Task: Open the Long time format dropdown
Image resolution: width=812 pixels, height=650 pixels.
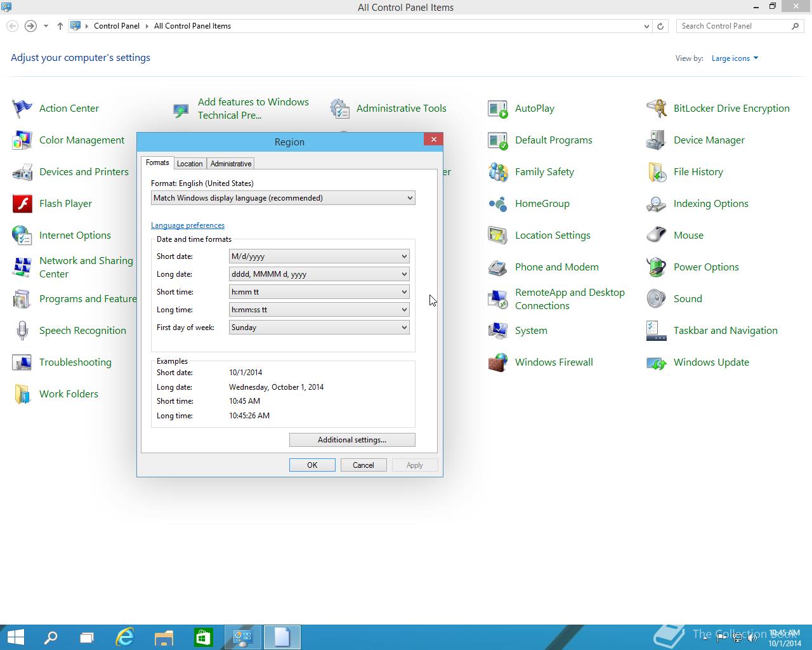Action: click(319, 310)
